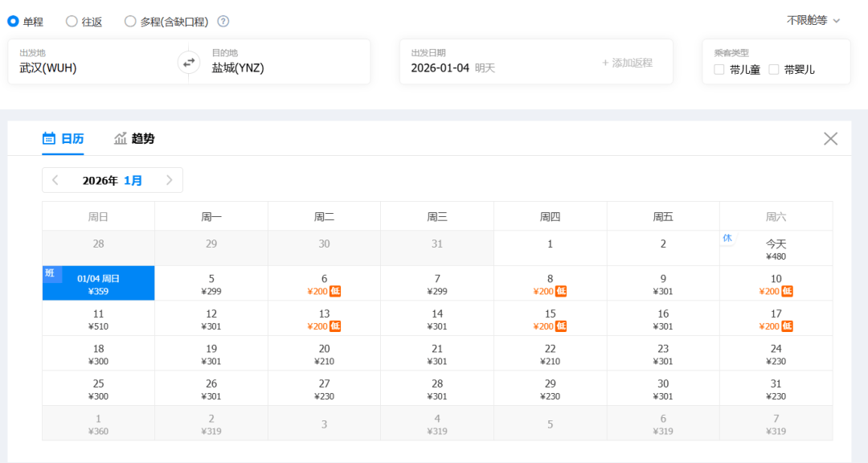Open the 2026年 year selector

pyautogui.click(x=100, y=180)
